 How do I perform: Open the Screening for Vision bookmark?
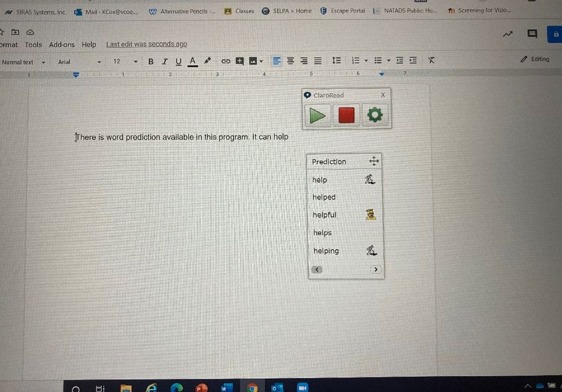point(479,11)
